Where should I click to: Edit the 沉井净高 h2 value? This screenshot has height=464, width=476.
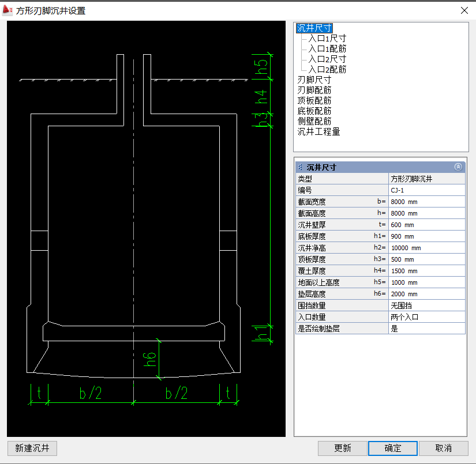click(x=427, y=248)
